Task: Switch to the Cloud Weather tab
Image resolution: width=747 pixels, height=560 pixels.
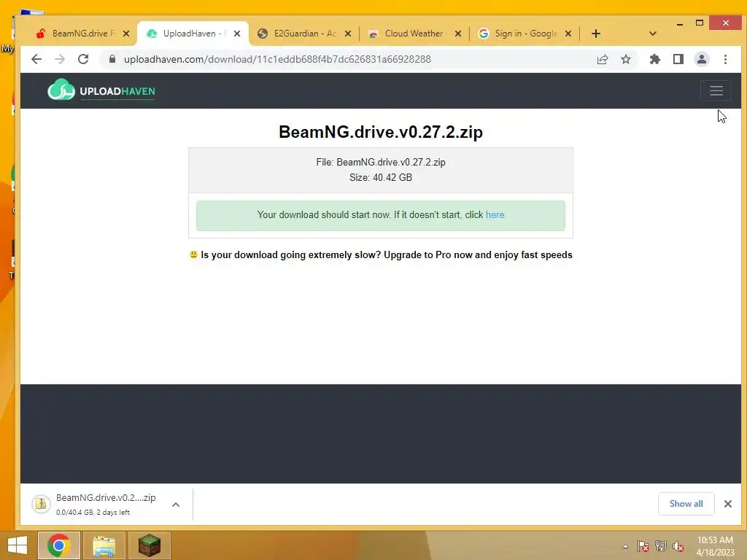Action: (x=407, y=34)
